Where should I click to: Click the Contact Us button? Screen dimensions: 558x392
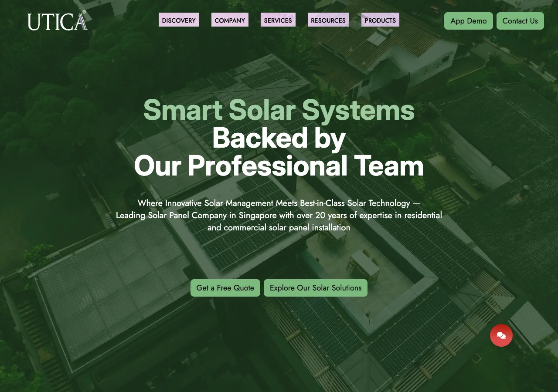coord(520,21)
